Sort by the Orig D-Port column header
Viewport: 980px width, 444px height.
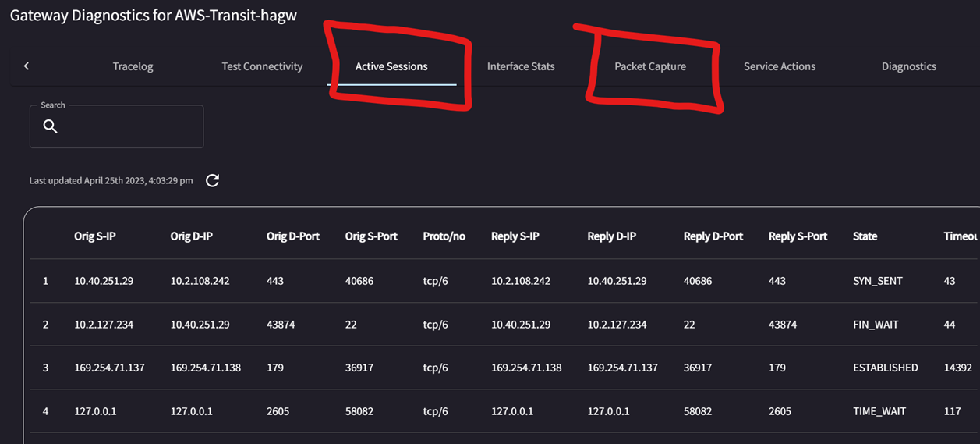pyautogui.click(x=293, y=236)
